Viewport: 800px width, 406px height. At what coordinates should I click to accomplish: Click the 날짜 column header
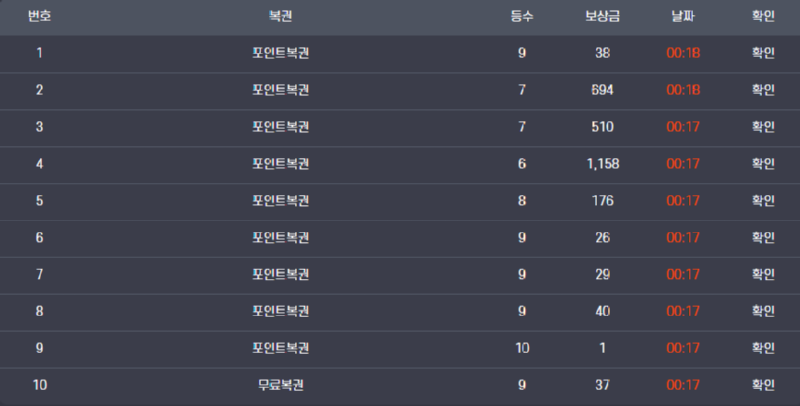pos(683,17)
